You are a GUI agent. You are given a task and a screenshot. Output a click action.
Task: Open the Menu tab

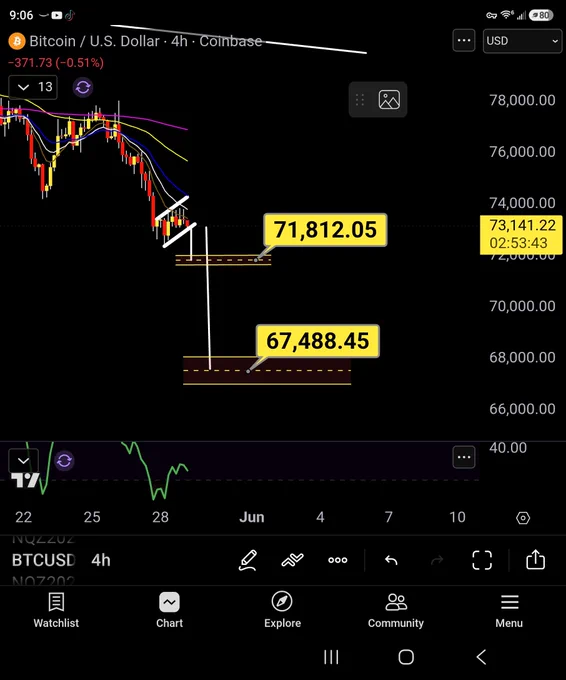coord(509,611)
